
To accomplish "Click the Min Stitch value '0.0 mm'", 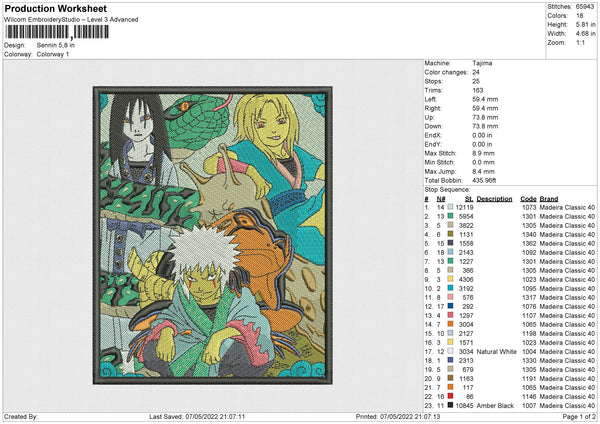I will point(484,162).
